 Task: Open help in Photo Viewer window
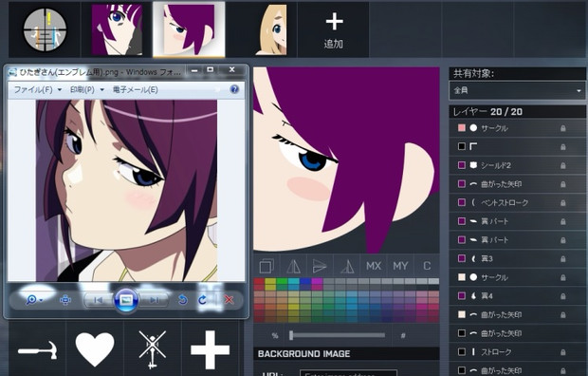234,89
